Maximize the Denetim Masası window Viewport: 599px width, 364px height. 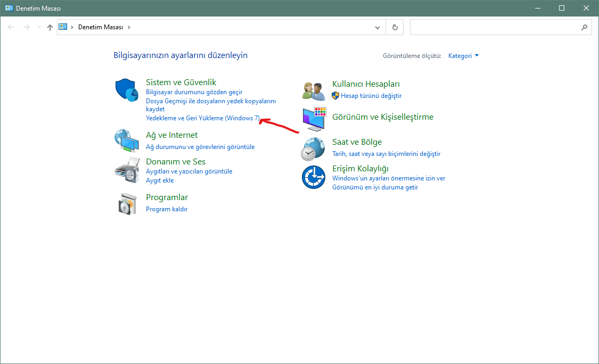point(562,8)
